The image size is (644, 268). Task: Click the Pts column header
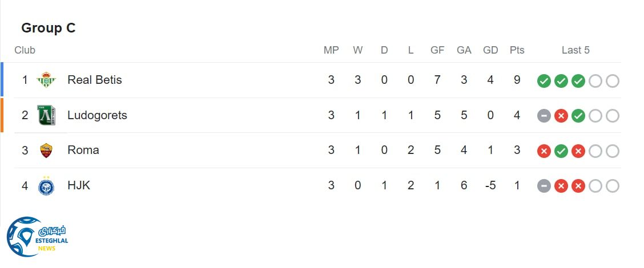[517, 50]
